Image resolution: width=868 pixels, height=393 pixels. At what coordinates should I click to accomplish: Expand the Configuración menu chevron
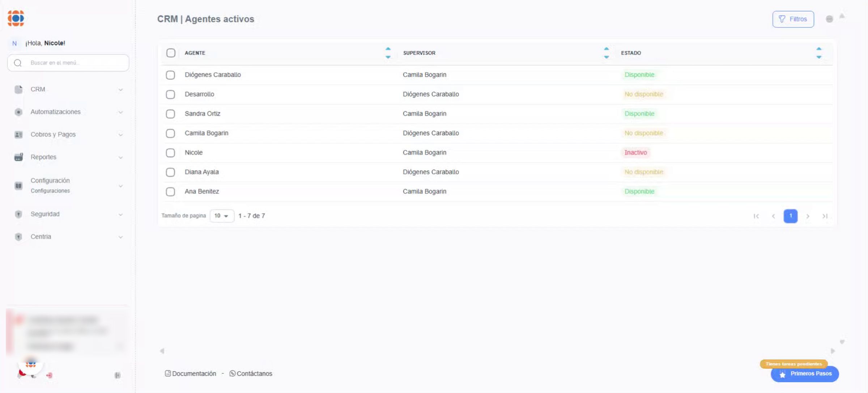120,186
